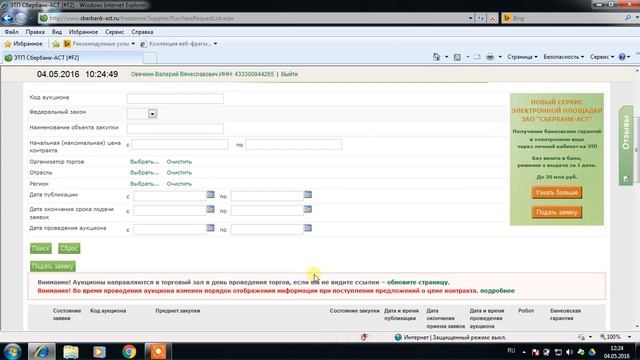This screenshot has height=360, width=640.
Task: Click Выбрать link for Регион
Action: click(144, 184)
